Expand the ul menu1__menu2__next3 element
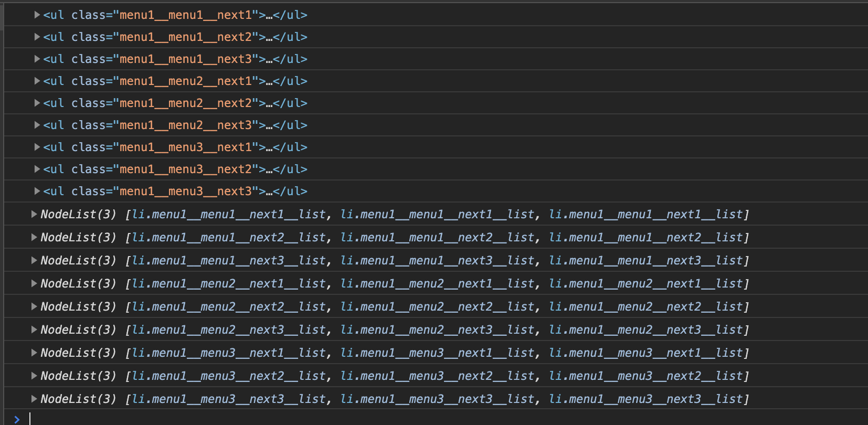 coord(37,125)
